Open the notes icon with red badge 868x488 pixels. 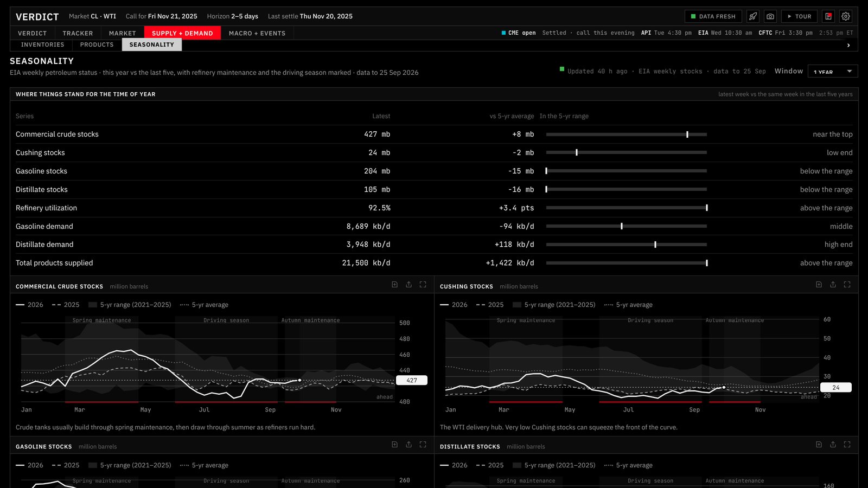point(828,16)
